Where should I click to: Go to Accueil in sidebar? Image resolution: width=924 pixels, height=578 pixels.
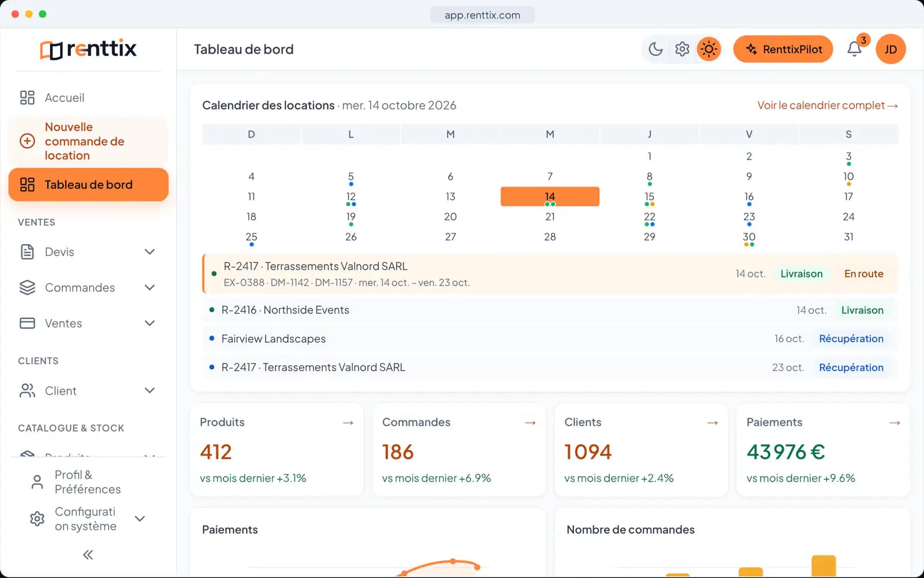[x=88, y=98]
